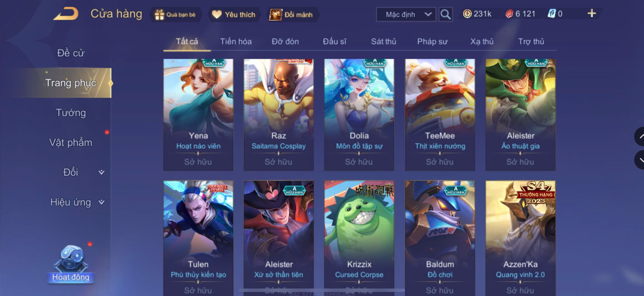This screenshot has height=296, width=644.
Task: Click the up arrow on right edge
Action: (639, 137)
